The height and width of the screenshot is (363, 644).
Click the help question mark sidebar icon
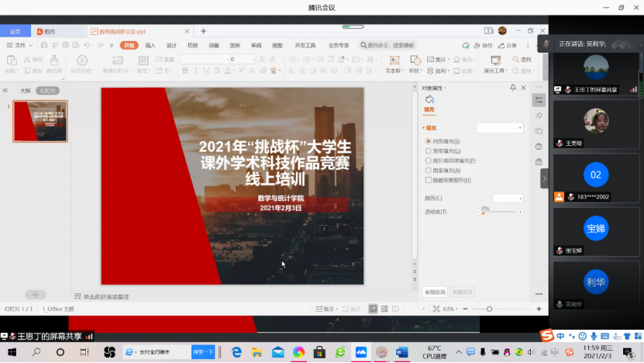coord(539,147)
